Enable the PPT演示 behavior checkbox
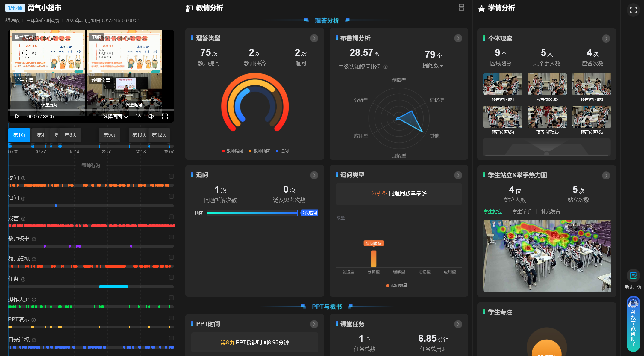 click(x=172, y=318)
